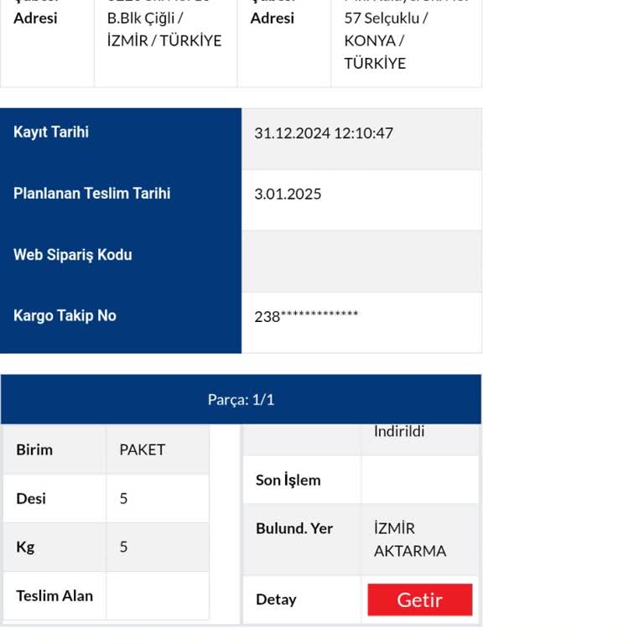Image resolution: width=644 pixels, height=644 pixels.
Task: Click the Desi value cell
Action: click(158, 499)
